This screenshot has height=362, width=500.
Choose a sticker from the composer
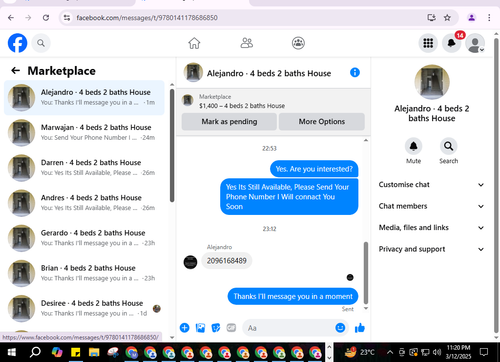[216, 328]
